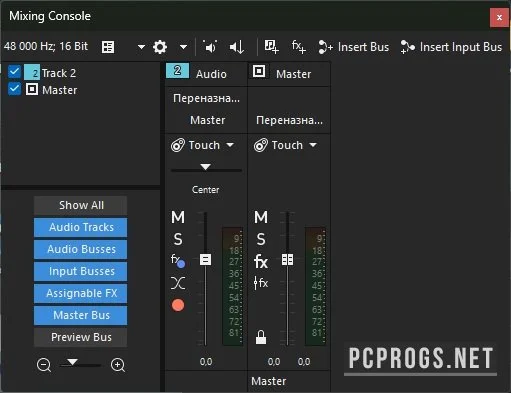Click the Audio channel volume fader handle
The width and height of the screenshot is (511, 393).
coord(205,260)
